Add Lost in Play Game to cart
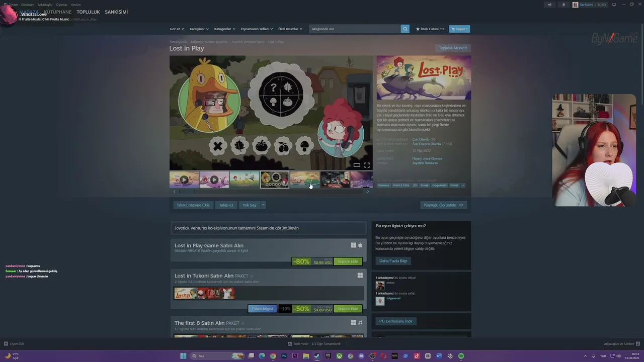This screenshot has height=362, width=644. [348, 261]
